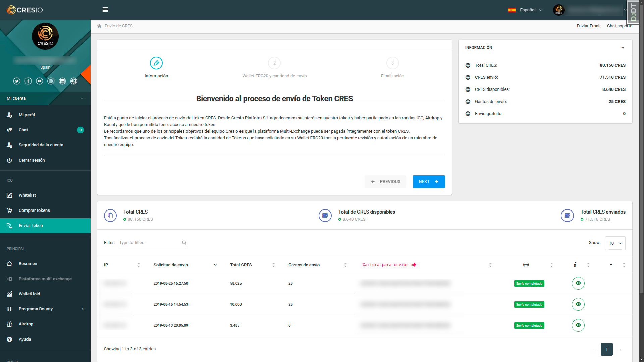Click the Total CRES copy icon
The image size is (644, 362).
[x=110, y=216]
